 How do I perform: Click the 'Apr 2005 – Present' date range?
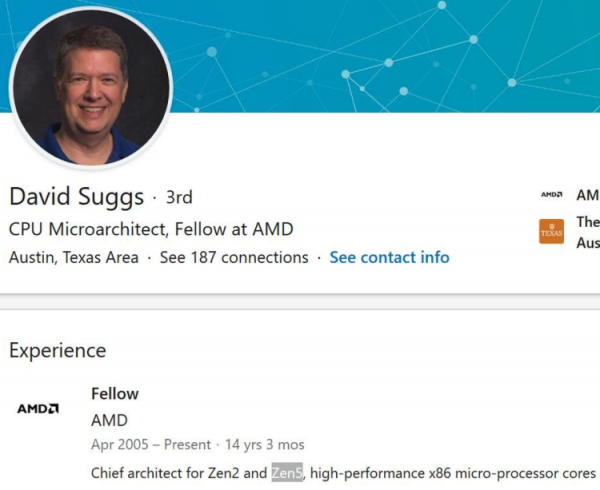tap(151, 444)
